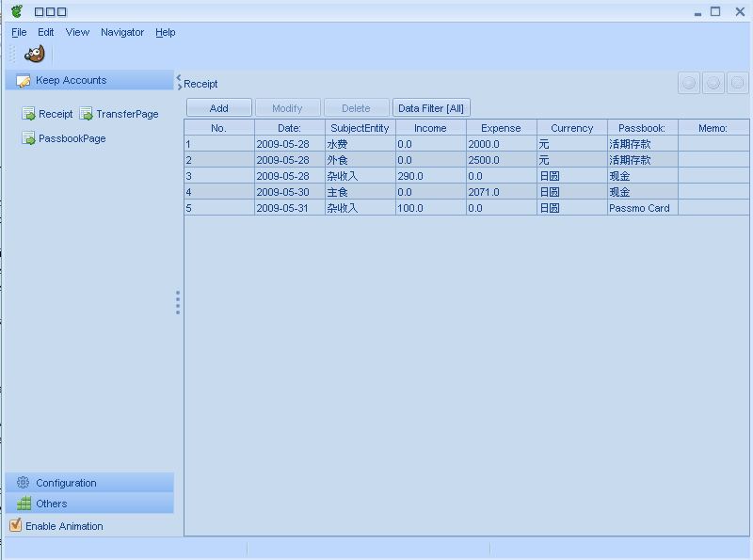This screenshot has width=753, height=560.
Task: Click the application logo in title bar
Action: coord(17,11)
